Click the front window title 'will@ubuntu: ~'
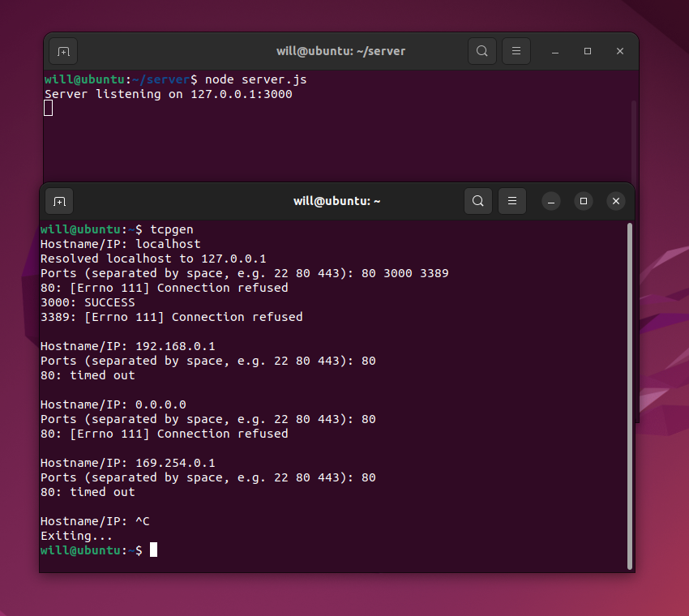The image size is (689, 616). (x=337, y=201)
